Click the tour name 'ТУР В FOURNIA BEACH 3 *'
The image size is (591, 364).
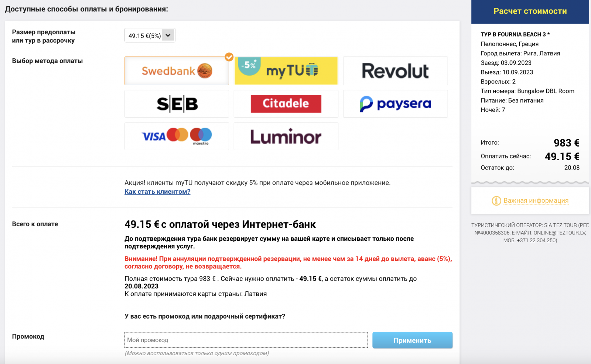coord(515,34)
